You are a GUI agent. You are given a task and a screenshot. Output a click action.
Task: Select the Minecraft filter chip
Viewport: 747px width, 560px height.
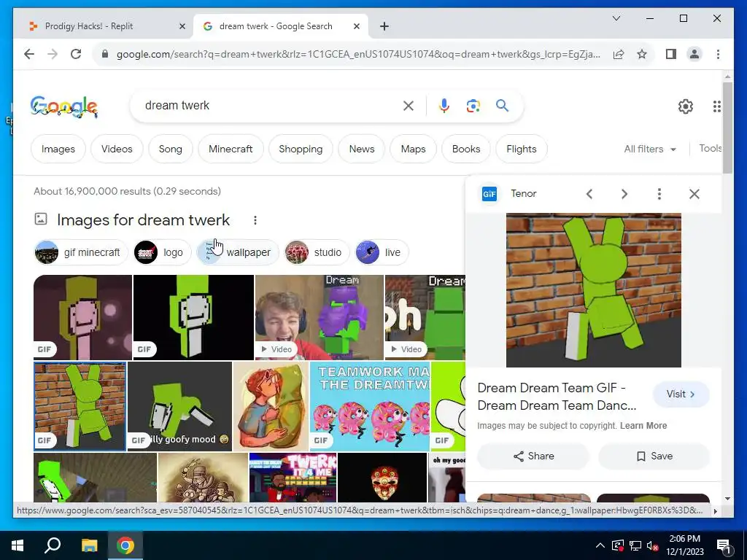pyautogui.click(x=231, y=149)
